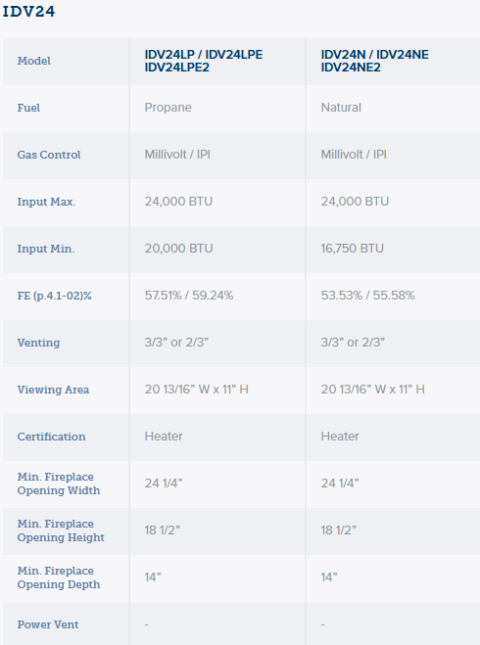Click the Viewing Area row label
This screenshot has height=645, width=480.
click(53, 390)
